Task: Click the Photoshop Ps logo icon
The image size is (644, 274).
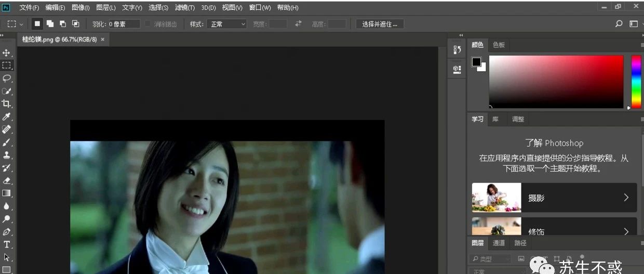Action: (6, 7)
